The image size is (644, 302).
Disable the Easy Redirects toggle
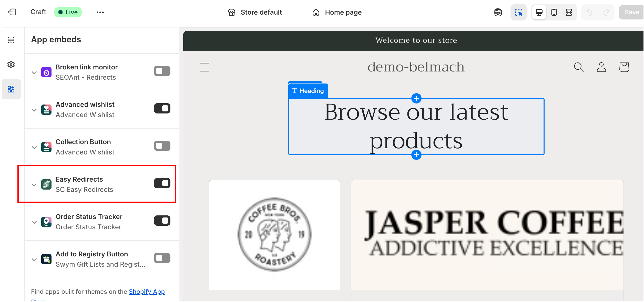(162, 183)
